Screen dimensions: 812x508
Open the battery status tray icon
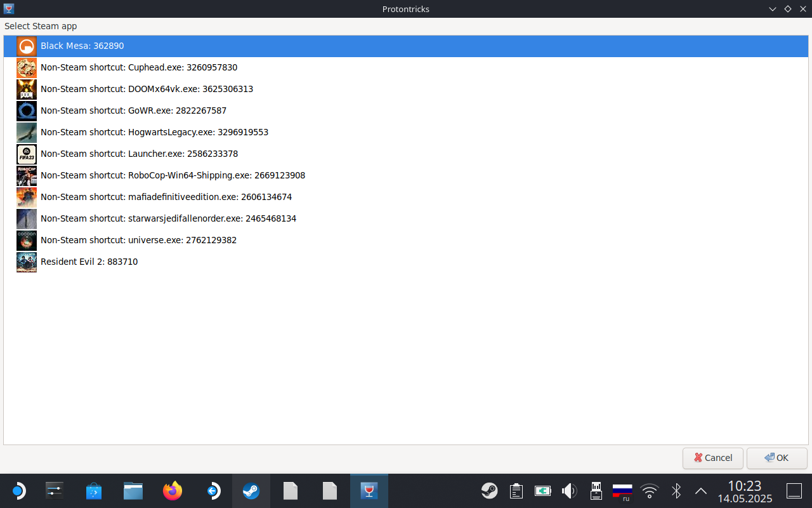click(543, 491)
